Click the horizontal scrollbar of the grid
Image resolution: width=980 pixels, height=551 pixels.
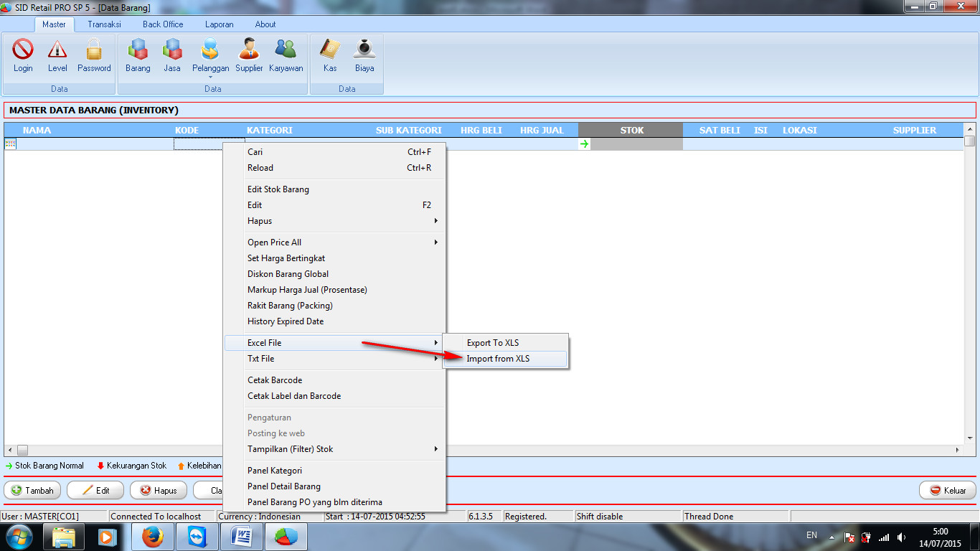pyautogui.click(x=488, y=450)
